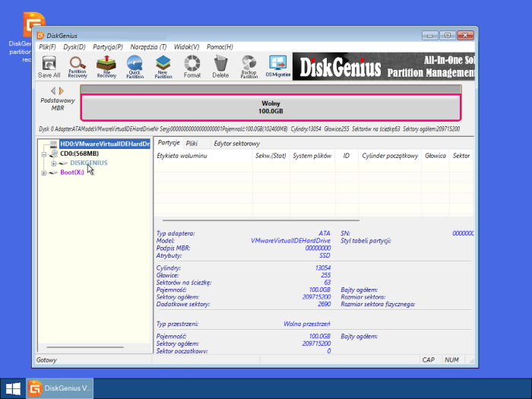Start Quick Partition from the toolbar
The height and width of the screenshot is (399, 532).
[135, 67]
